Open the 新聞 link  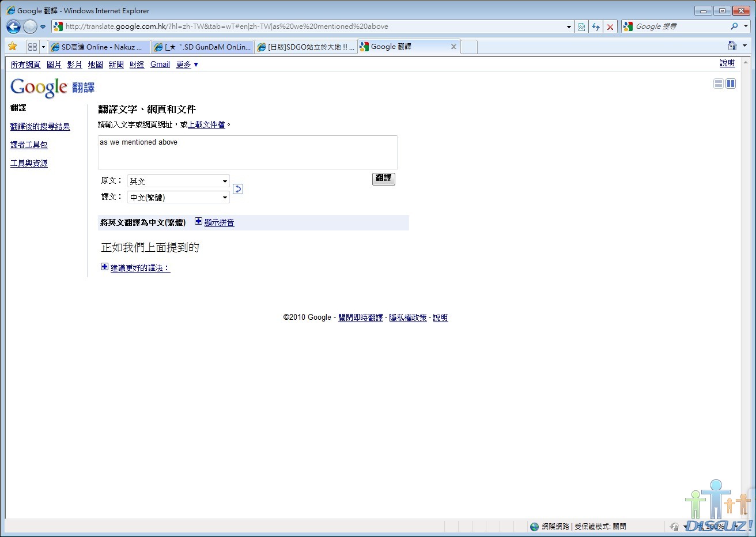116,65
